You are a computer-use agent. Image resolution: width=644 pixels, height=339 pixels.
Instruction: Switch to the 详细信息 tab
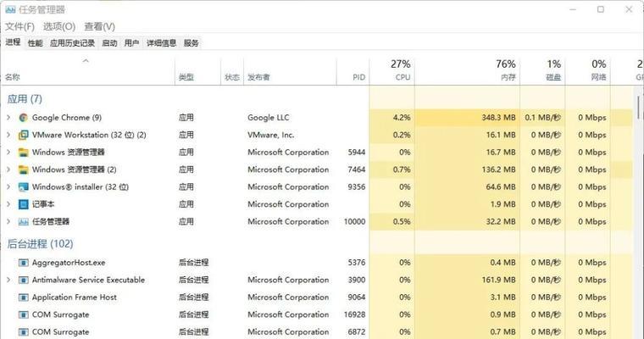161,43
